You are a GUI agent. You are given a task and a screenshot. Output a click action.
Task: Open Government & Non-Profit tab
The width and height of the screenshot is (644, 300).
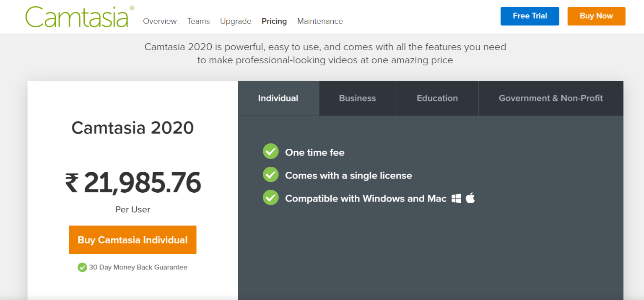coord(551,98)
